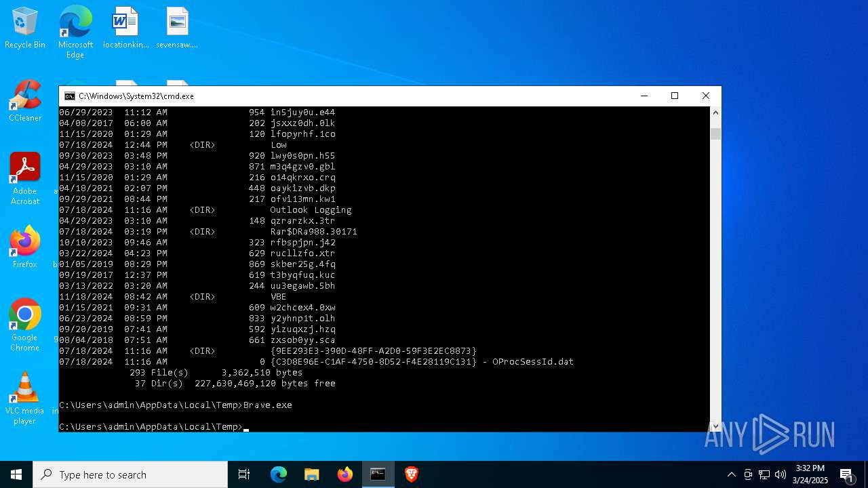This screenshot has width=868, height=488.
Task: Click file name 't3byqfuq.kuc'
Action: 302,275
